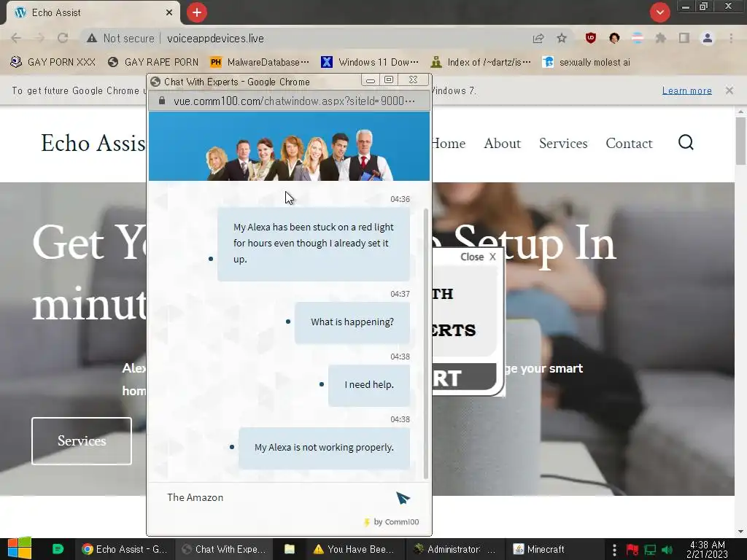Switch to Chat With Experts taskbar item

tap(224, 549)
